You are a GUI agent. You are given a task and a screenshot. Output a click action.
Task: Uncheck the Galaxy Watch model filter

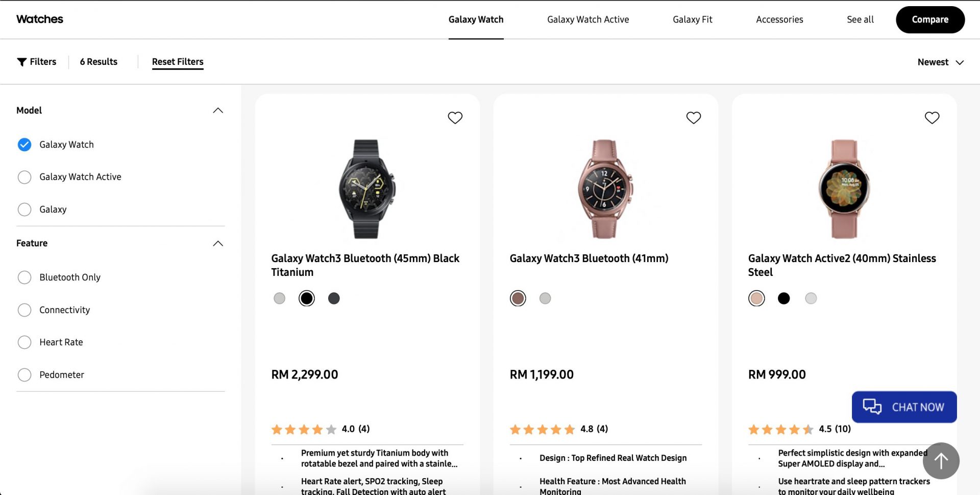coord(24,145)
